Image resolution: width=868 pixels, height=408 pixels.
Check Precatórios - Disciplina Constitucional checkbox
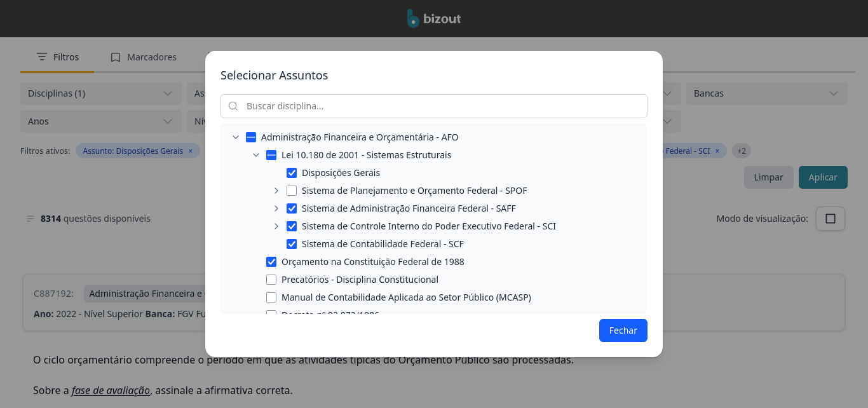pos(271,280)
